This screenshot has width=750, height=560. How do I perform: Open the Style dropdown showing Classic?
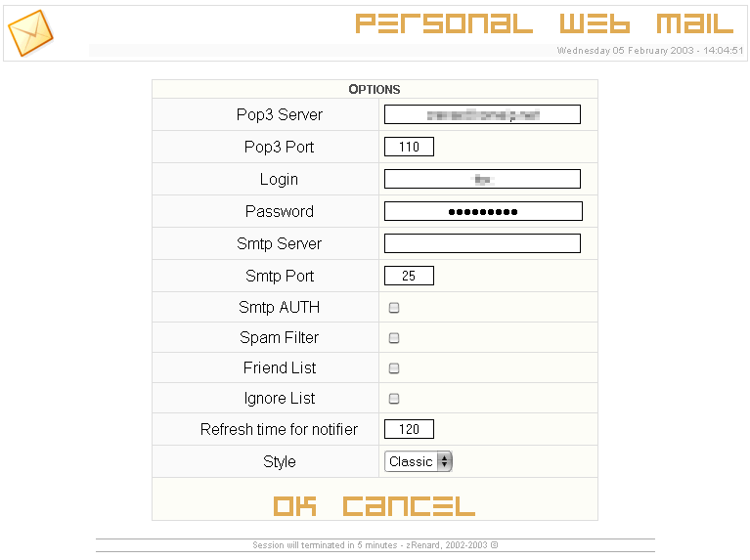pos(419,461)
